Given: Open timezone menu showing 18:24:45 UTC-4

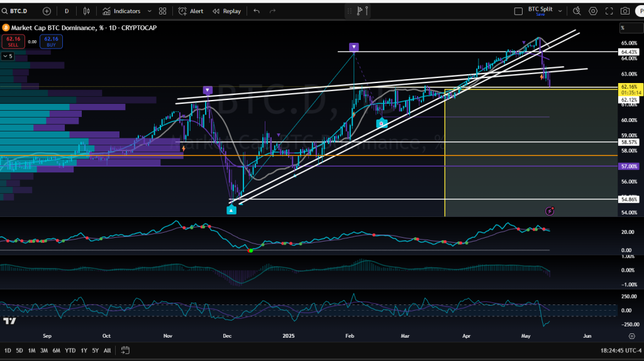Looking at the screenshot, I should click(621, 350).
